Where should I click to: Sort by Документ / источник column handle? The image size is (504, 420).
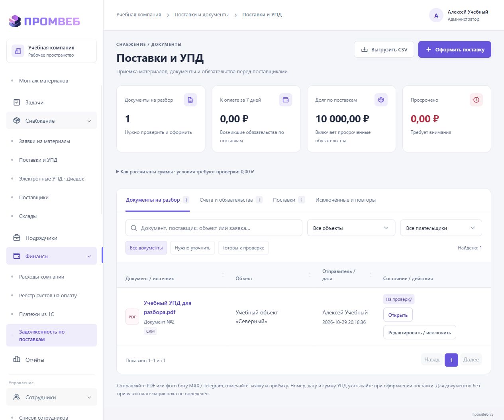[223, 275]
